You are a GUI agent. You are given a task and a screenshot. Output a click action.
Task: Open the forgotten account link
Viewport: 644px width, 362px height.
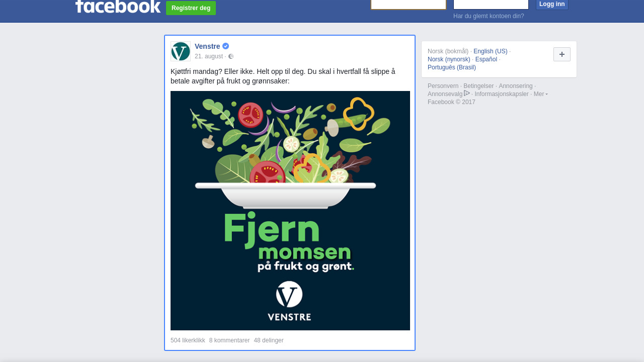[x=489, y=16]
